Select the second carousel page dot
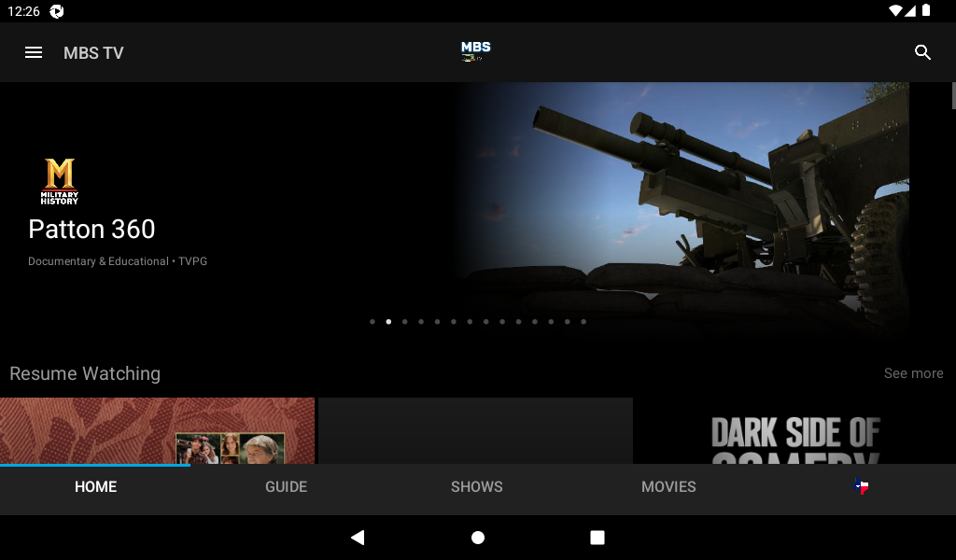The width and height of the screenshot is (956, 560). (x=388, y=322)
